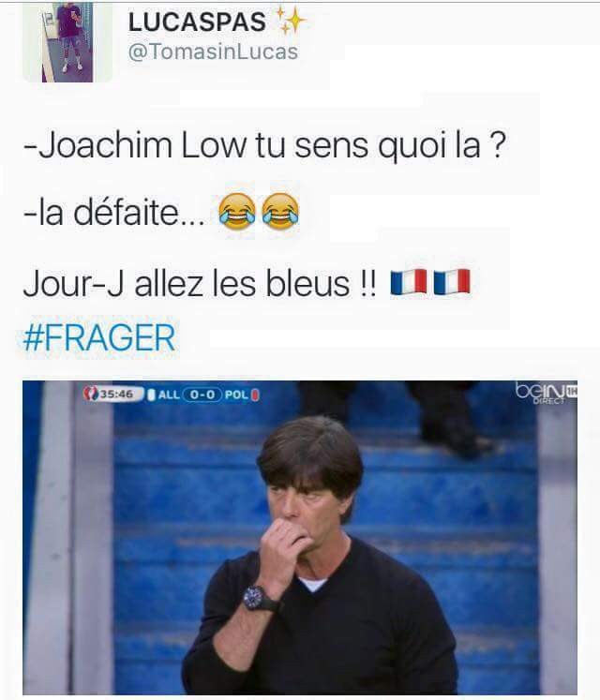Viewport: 600px width, 700px height.
Task: Click the POL team label in the scoreboard
Action: [x=236, y=395]
